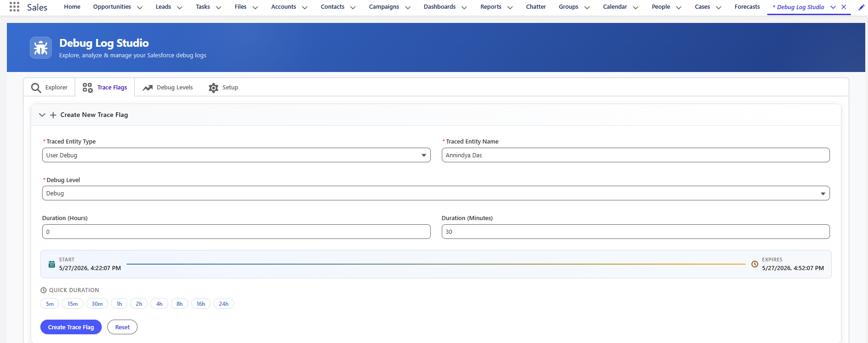Click the Trace Flags grid-gear icon
This screenshot has width=868, height=343.
88,88
